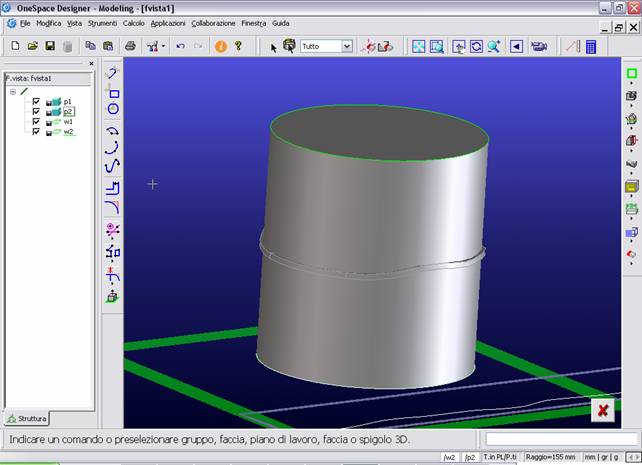Click the Copy icon in toolbar
The width and height of the screenshot is (642, 465).
pos(90,46)
